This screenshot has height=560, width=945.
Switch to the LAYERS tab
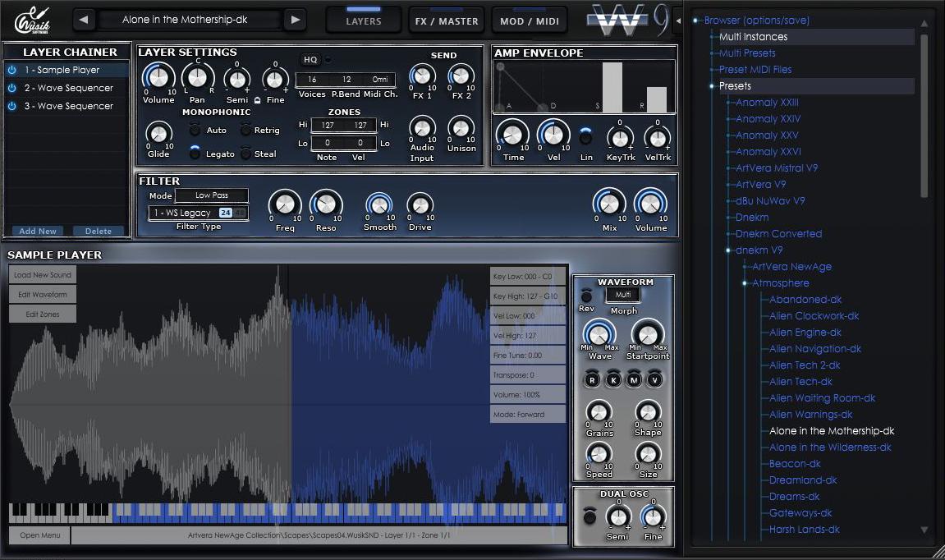(364, 20)
